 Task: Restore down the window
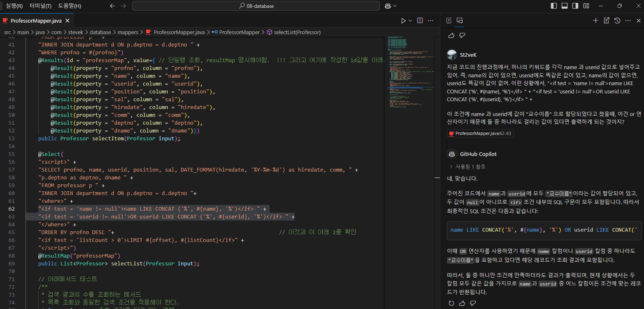pos(620,6)
